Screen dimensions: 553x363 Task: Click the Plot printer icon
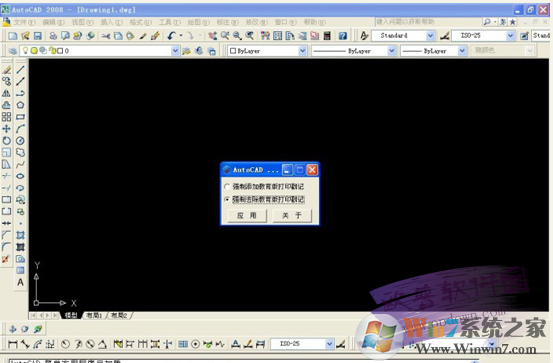coord(53,36)
